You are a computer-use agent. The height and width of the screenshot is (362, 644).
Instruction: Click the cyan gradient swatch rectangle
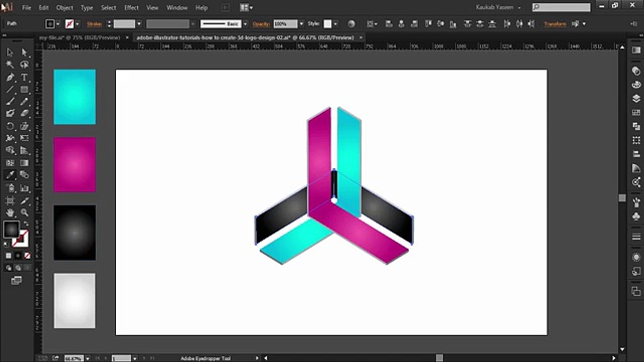(x=74, y=97)
